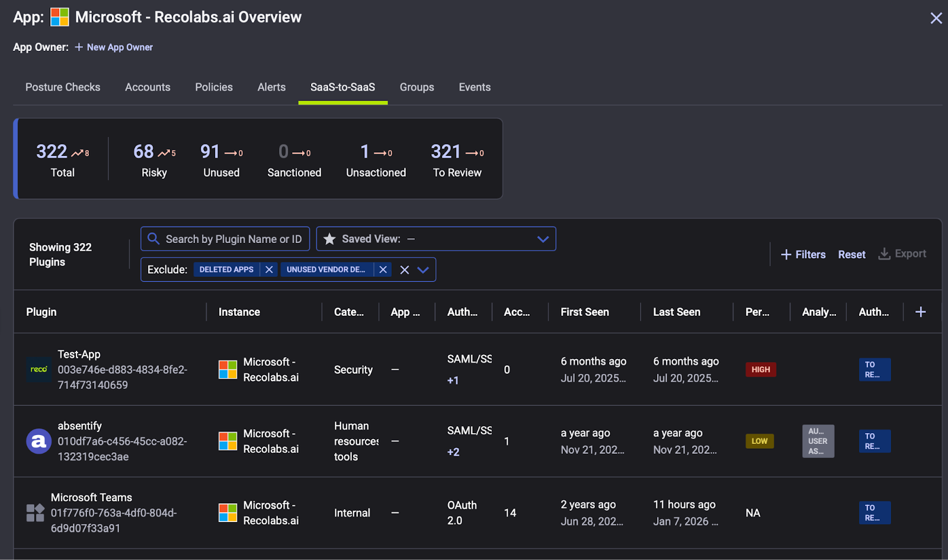Viewport: 948px width, 560px height.
Task: Sort by the Cate... column header
Action: click(349, 312)
